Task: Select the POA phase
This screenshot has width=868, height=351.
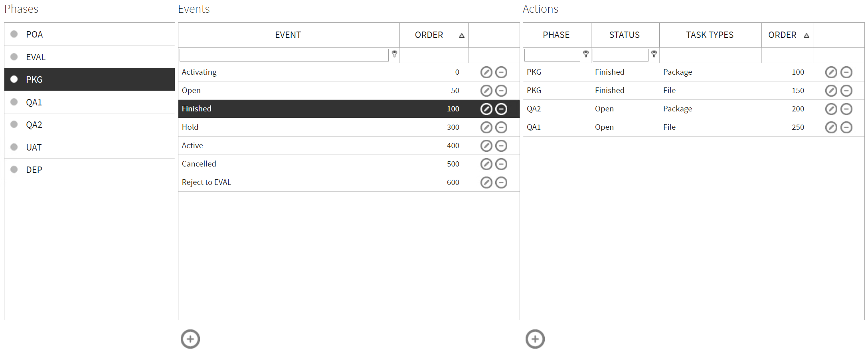Action: (x=89, y=34)
